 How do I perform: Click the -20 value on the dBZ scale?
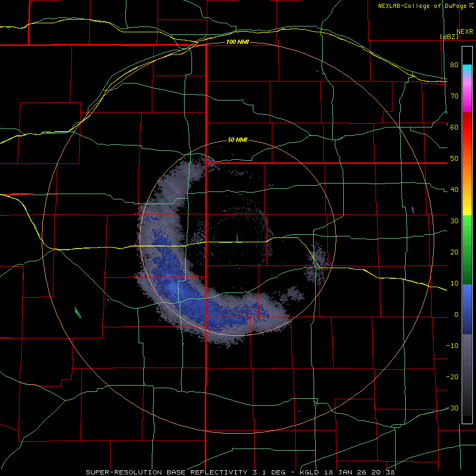[452, 377]
